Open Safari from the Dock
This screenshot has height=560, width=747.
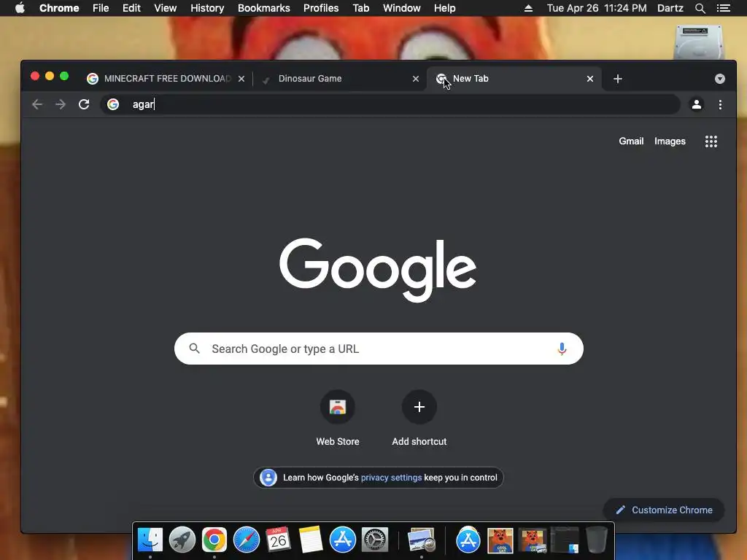coord(247,540)
